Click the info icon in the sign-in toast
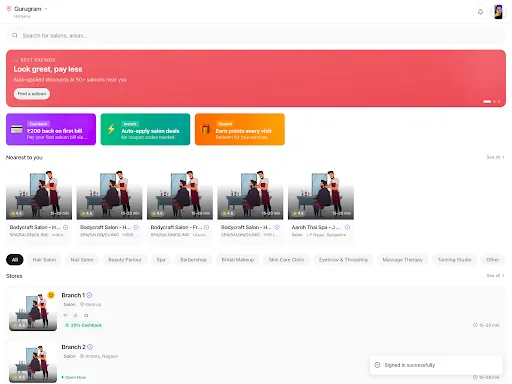Image resolution: width=512 pixels, height=384 pixels. 377,365
